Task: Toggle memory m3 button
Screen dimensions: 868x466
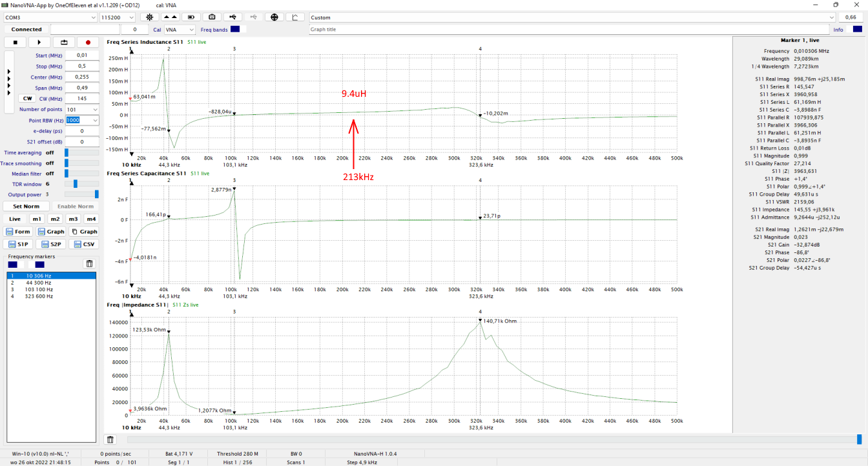Action: (x=74, y=219)
